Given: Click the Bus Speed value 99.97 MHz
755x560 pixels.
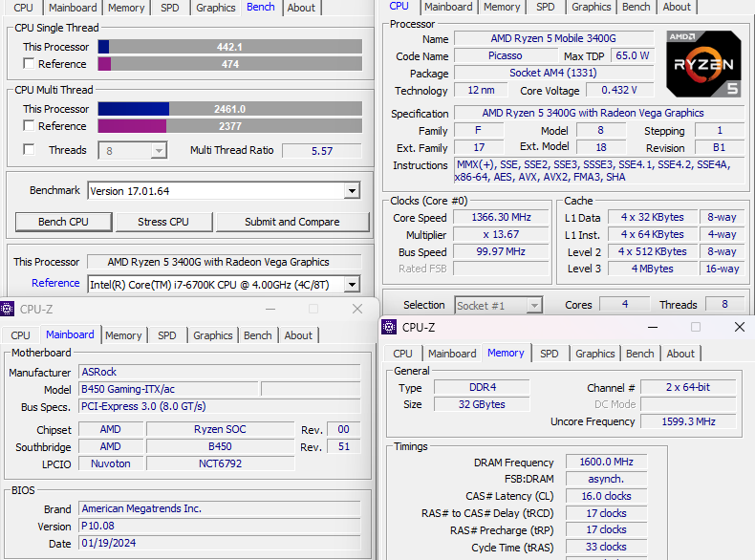Looking at the screenshot, I should (x=501, y=251).
